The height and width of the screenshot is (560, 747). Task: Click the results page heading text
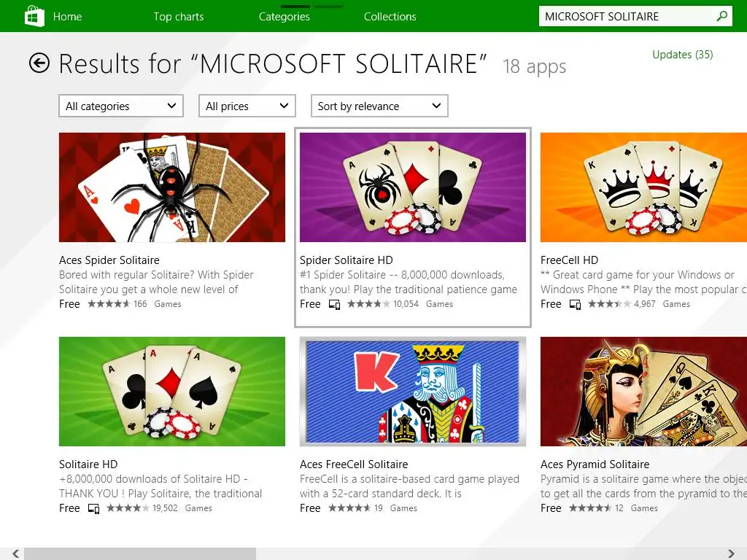pos(273,64)
